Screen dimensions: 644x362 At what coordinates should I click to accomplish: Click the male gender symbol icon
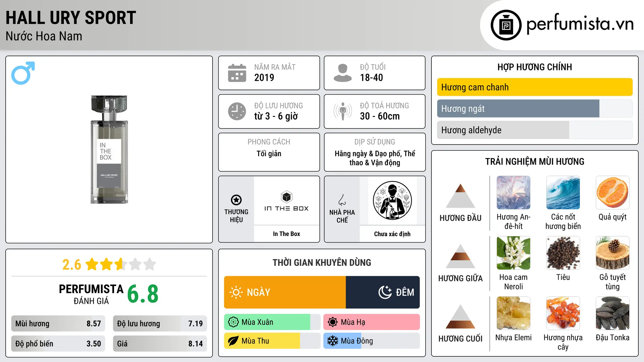coord(23,73)
